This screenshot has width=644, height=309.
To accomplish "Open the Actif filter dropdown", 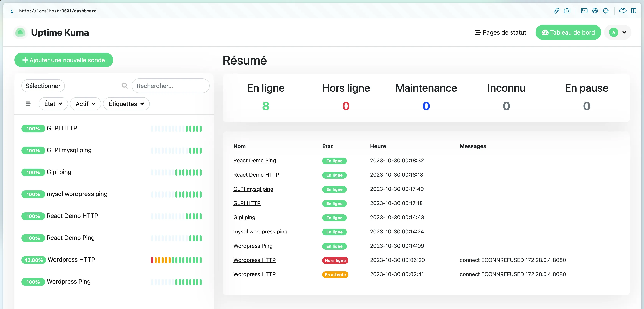I will click(x=85, y=104).
